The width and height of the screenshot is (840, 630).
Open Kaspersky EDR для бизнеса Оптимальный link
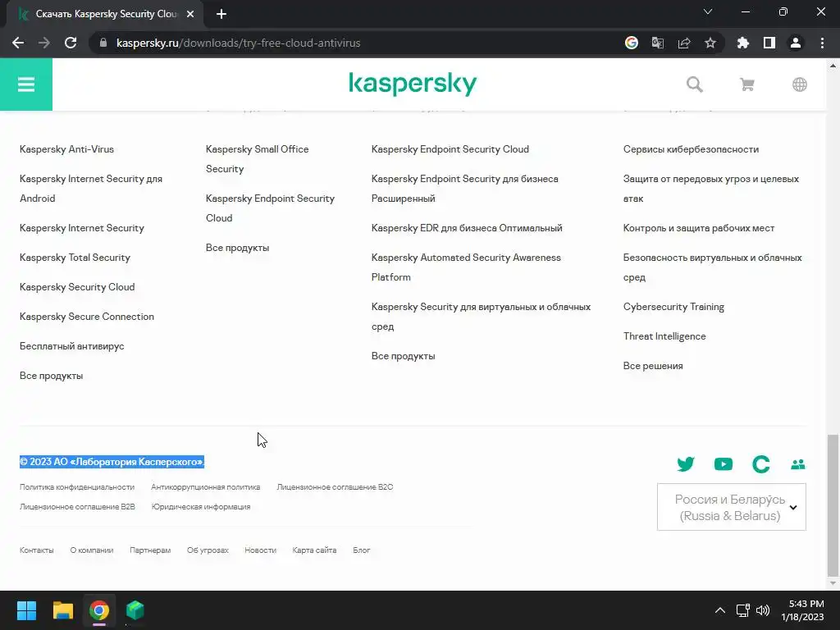point(467,228)
